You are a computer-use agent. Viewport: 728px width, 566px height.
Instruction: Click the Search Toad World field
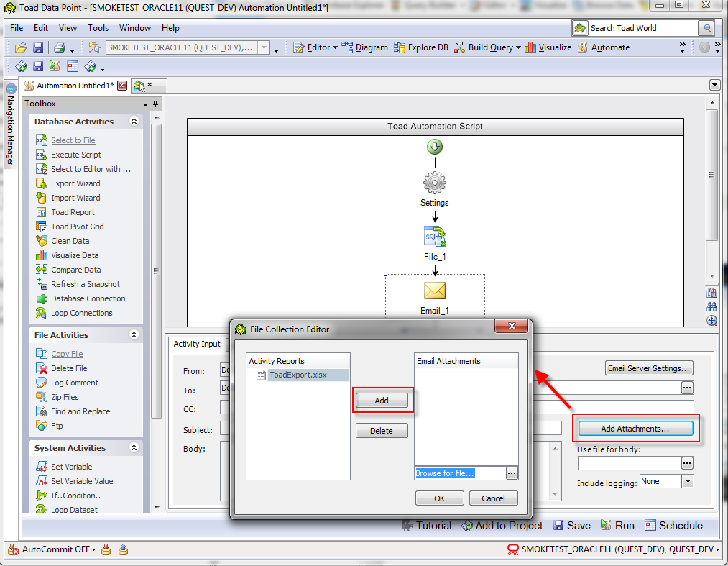coord(643,28)
